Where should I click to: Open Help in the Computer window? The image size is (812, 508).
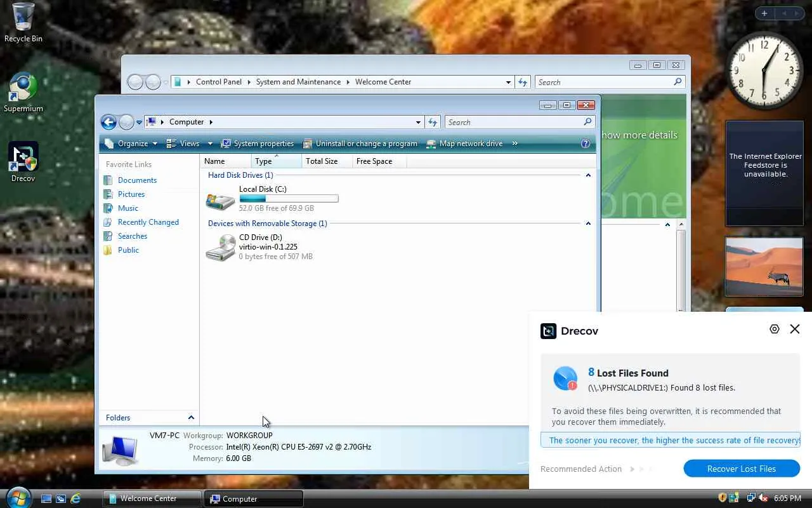[586, 144]
